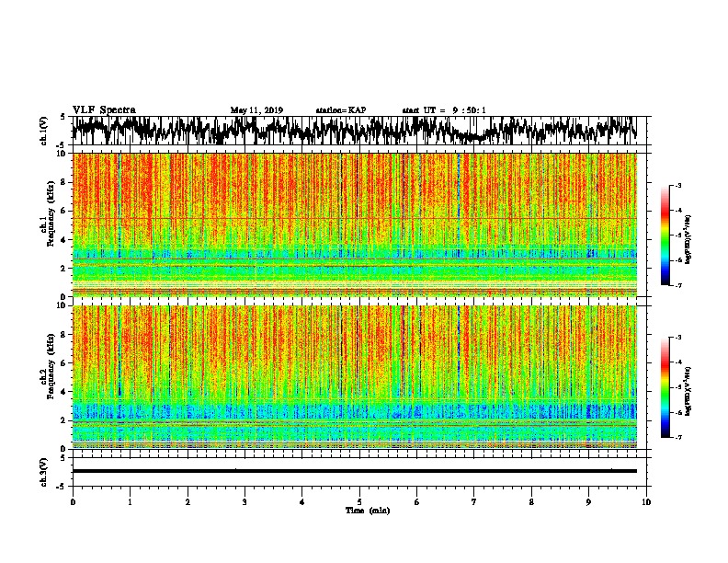Click the "ch.1(V)" waveform axis label

pyautogui.click(x=44, y=131)
